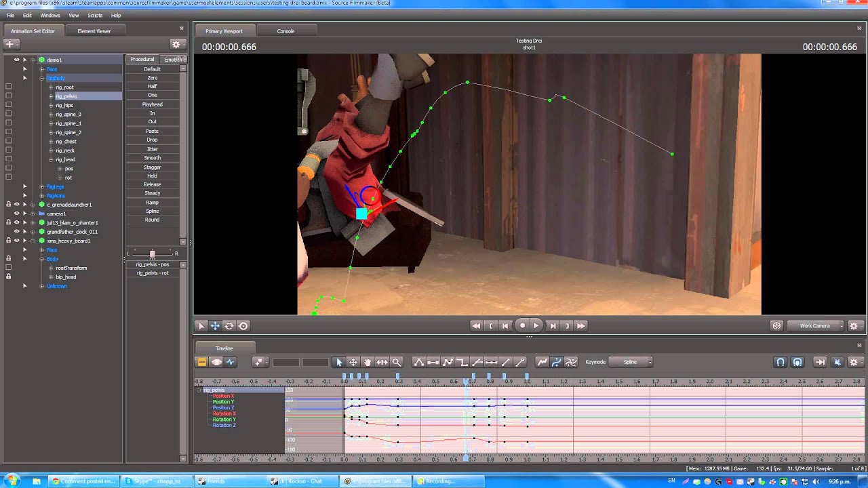Toggle lock on c_grenadelauncher1
This screenshot has height=488, width=868.
9,204
